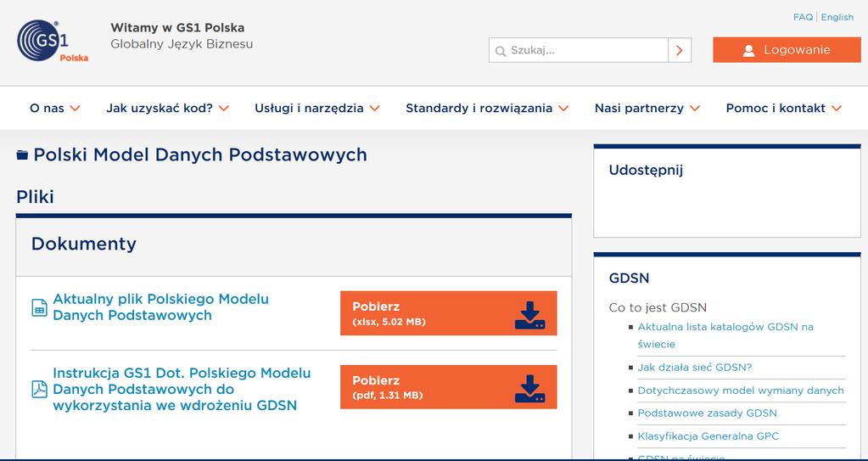
Task: Click the Co to jest GDSN text
Action: (658, 307)
